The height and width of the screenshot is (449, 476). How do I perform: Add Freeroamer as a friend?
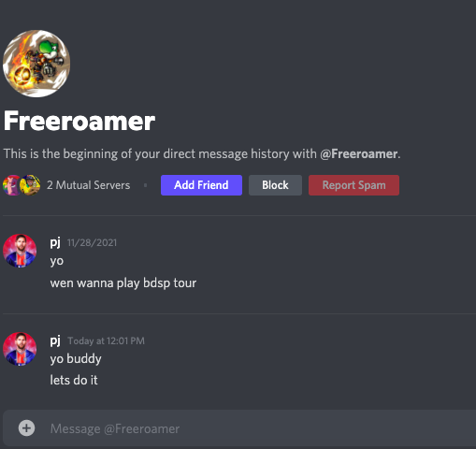(x=201, y=185)
